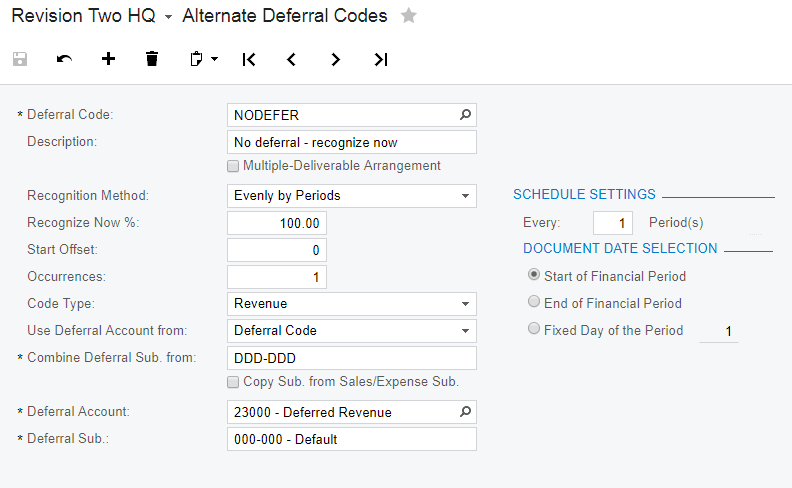Viewport: 792px width, 488px height.
Task: Open the Deferral Account lookup magnifier
Action: coord(465,412)
